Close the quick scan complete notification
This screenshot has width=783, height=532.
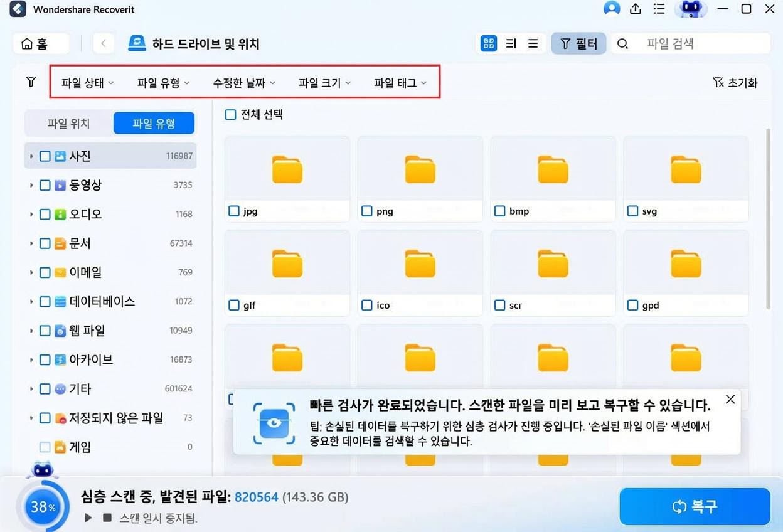tap(730, 400)
